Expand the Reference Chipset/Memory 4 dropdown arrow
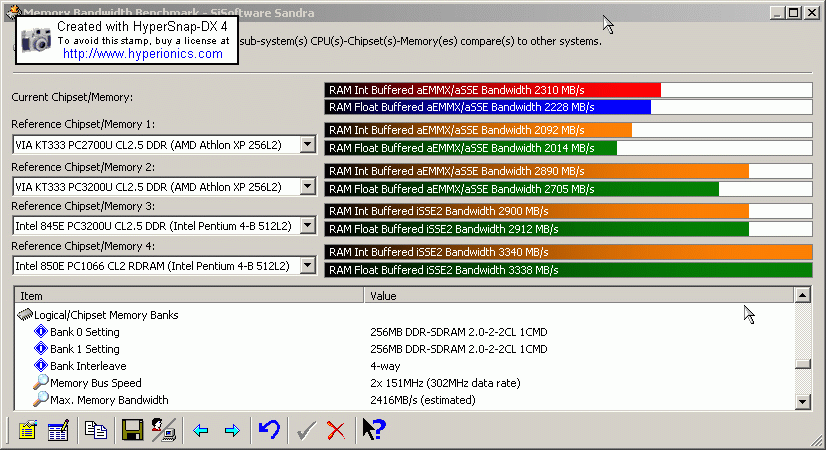The image size is (826, 450). (308, 266)
